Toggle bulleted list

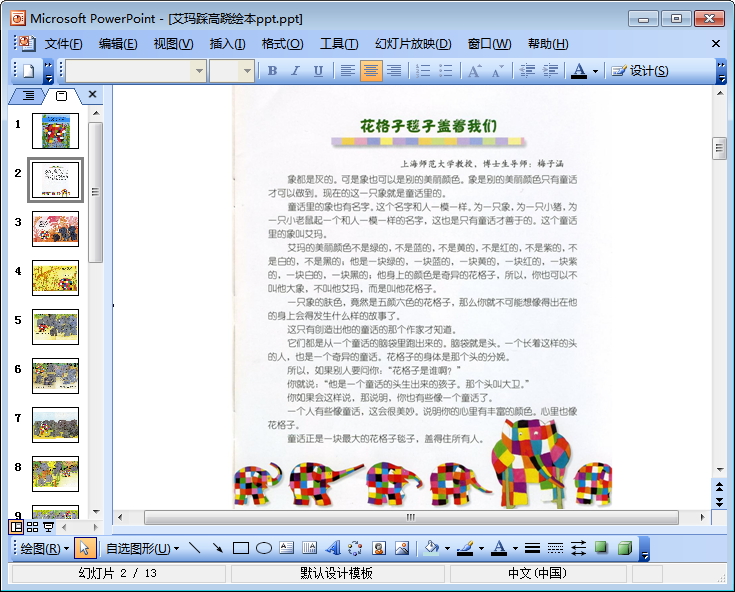pos(446,71)
